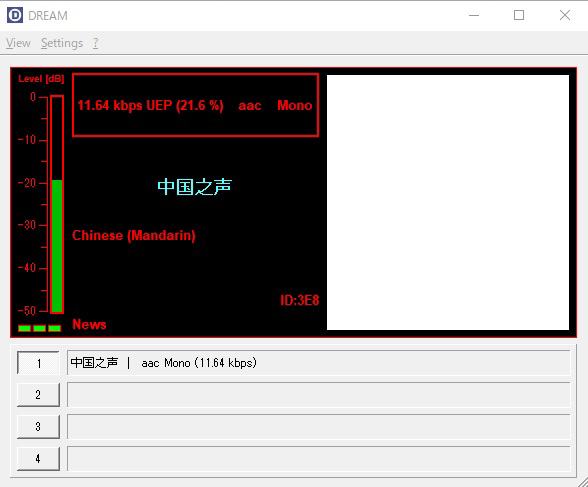Select service button 2

38,395
